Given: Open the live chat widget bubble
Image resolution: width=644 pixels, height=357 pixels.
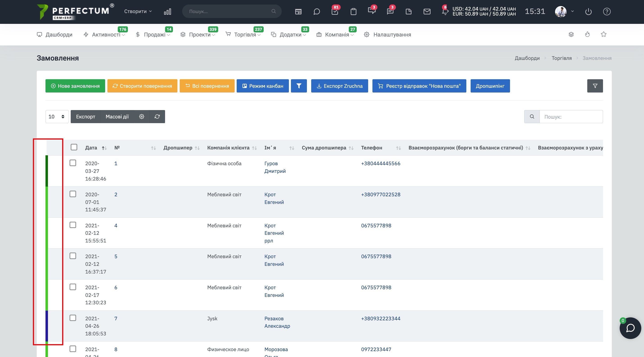Looking at the screenshot, I should [x=630, y=328].
